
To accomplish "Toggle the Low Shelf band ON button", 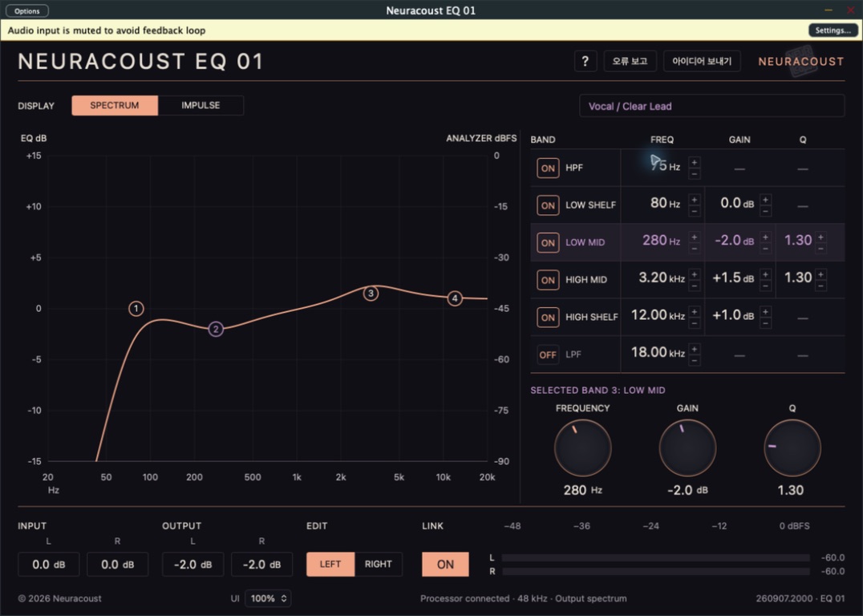I will click(x=548, y=205).
